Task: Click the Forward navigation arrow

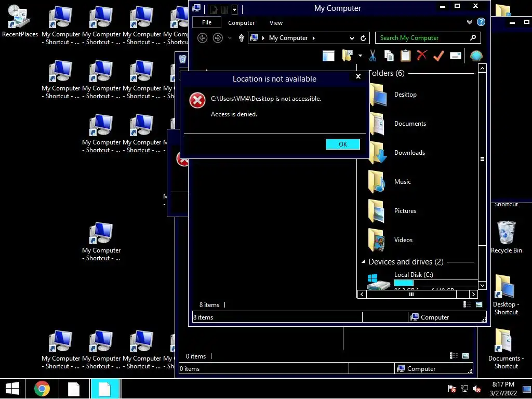Action: tap(218, 38)
